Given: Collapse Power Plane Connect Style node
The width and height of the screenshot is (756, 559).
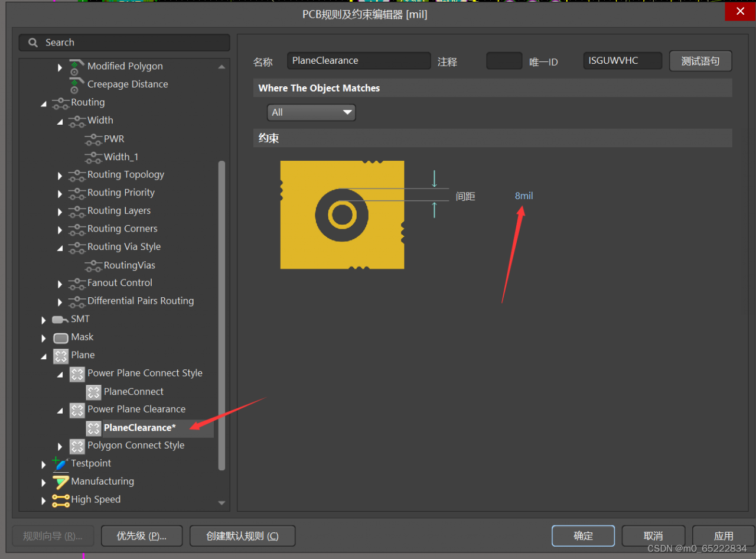Looking at the screenshot, I should tap(60, 375).
